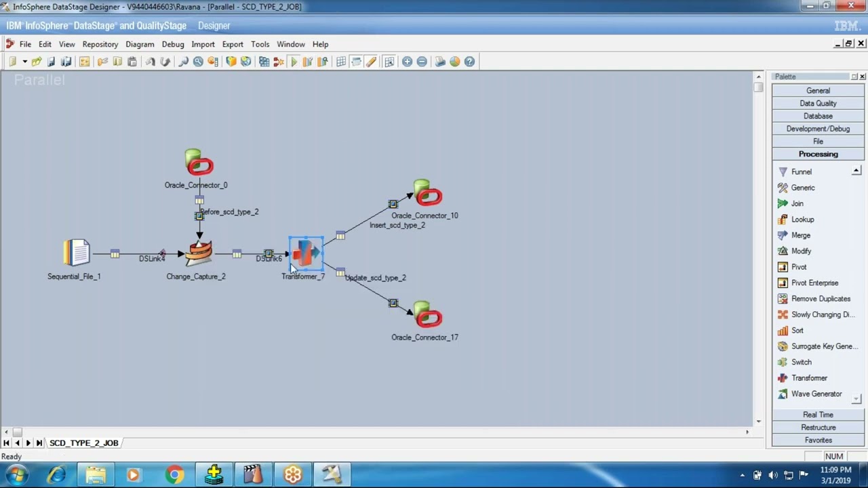Expand the Database palette category

coord(818,116)
